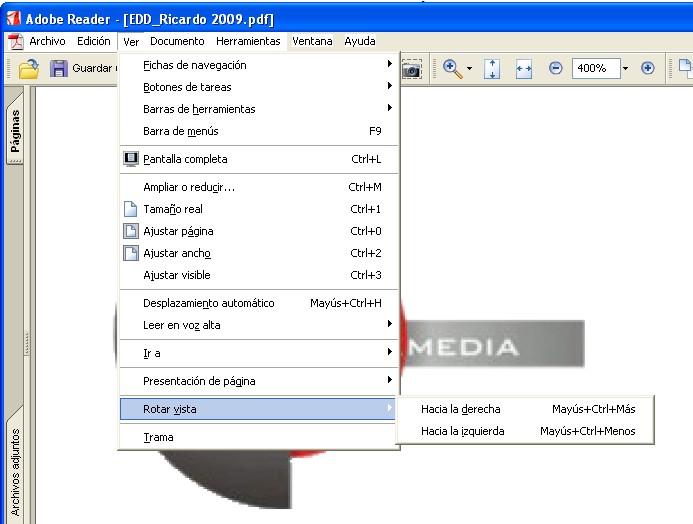This screenshot has width=693, height=524.
Task: Open the Documento menu
Action: (x=177, y=41)
